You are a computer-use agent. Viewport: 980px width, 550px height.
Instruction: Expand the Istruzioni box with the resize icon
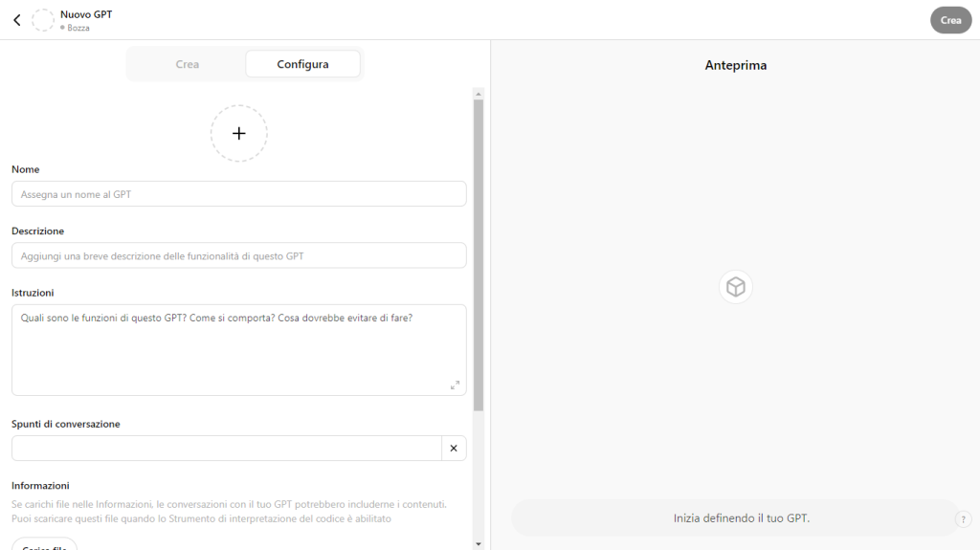coord(455,385)
